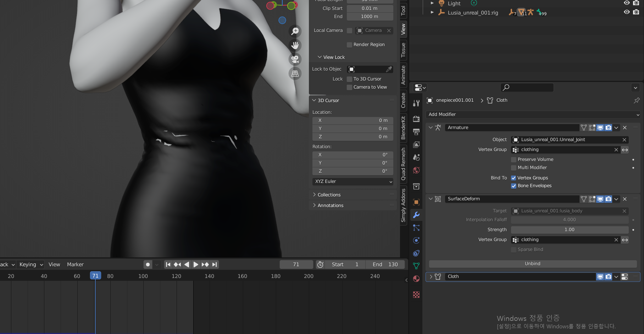Open the Object Data mesh properties tab

point(416,266)
